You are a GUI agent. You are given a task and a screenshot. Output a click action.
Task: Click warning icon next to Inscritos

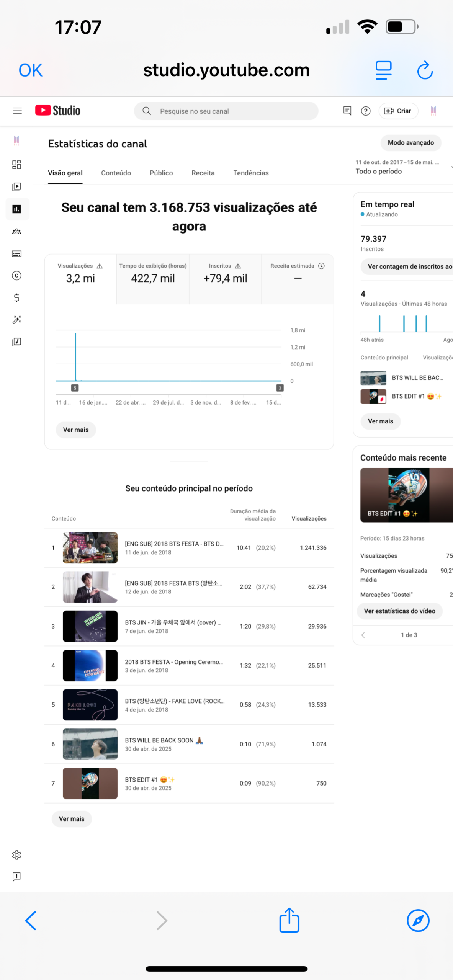[238, 266]
